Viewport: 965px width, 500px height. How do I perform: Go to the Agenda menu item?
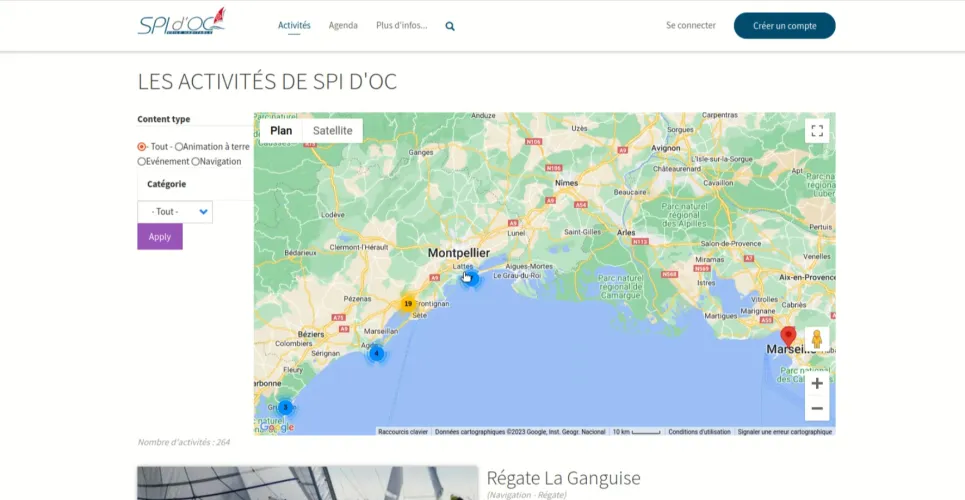click(x=343, y=26)
